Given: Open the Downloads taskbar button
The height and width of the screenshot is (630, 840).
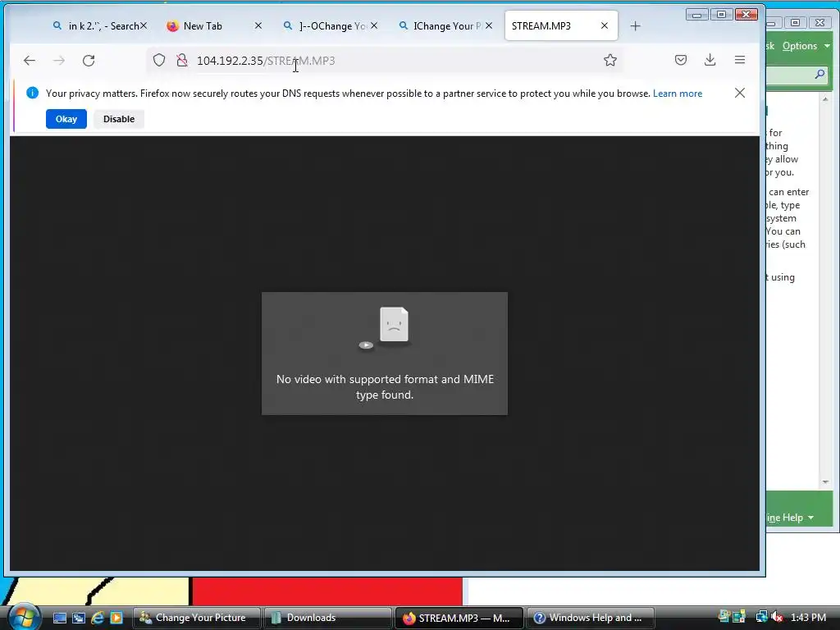Looking at the screenshot, I should 327,618.
